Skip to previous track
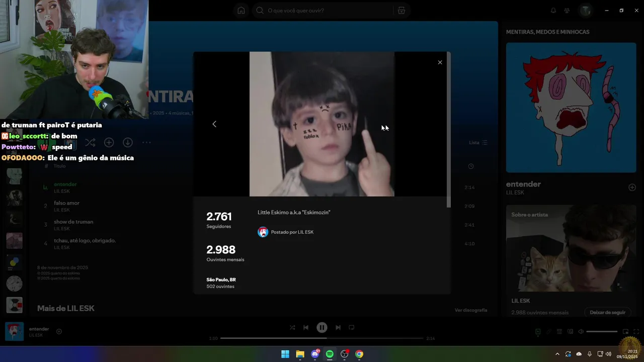Viewport: 644px width, 362px height. click(306, 327)
